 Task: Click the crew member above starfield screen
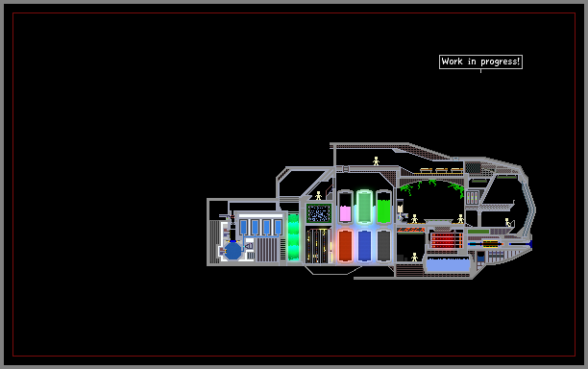coord(318,195)
